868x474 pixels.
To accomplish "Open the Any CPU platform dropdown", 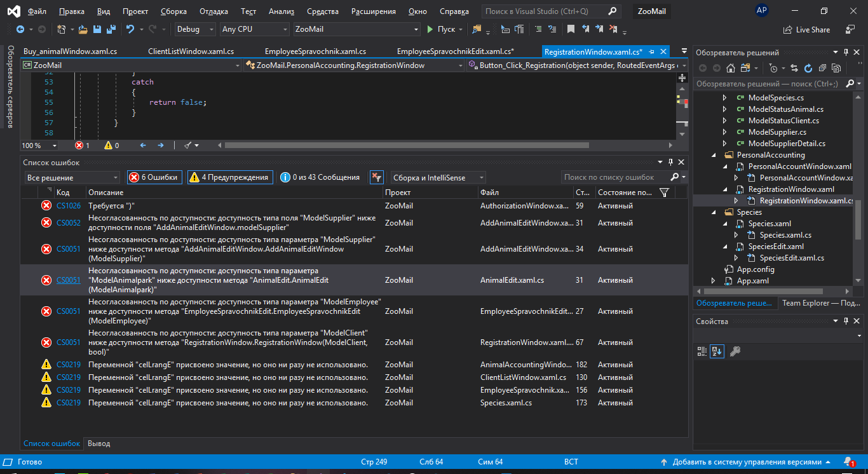I will point(254,29).
